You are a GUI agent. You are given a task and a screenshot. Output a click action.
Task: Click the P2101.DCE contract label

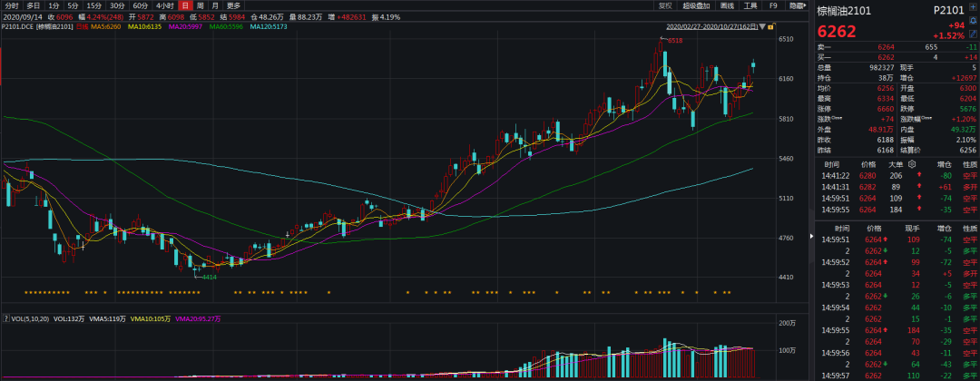pyautogui.click(x=17, y=27)
